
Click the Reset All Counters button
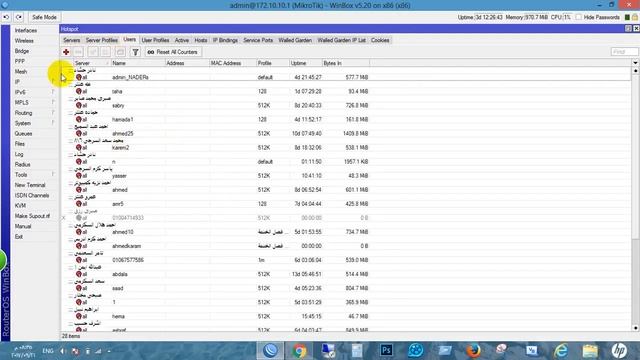click(173, 52)
